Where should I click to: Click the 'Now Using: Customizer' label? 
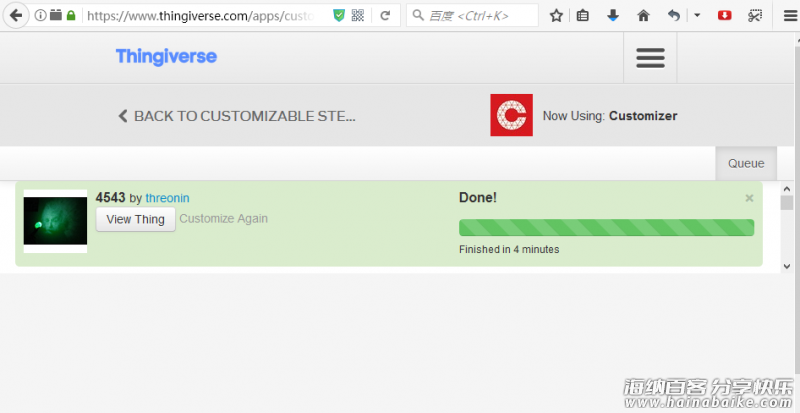coord(610,116)
